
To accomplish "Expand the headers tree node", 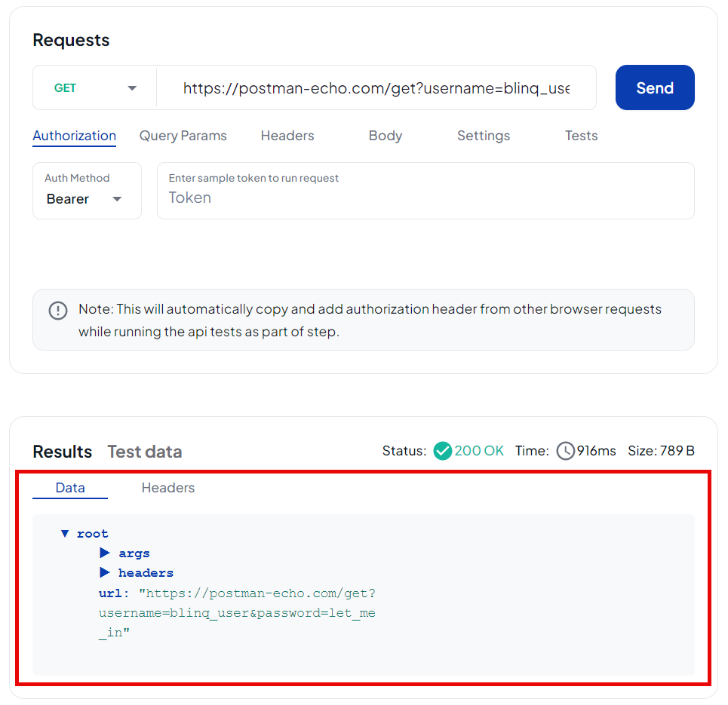I will (x=105, y=572).
